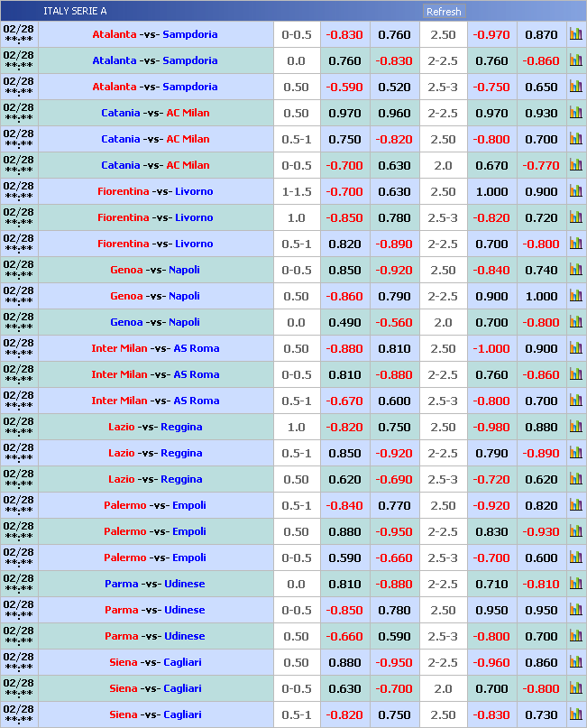Select odds -0.960 in Siena-Cagliari 0.50 row
Image resolution: width=587 pixels, height=728 pixels.
point(491,662)
